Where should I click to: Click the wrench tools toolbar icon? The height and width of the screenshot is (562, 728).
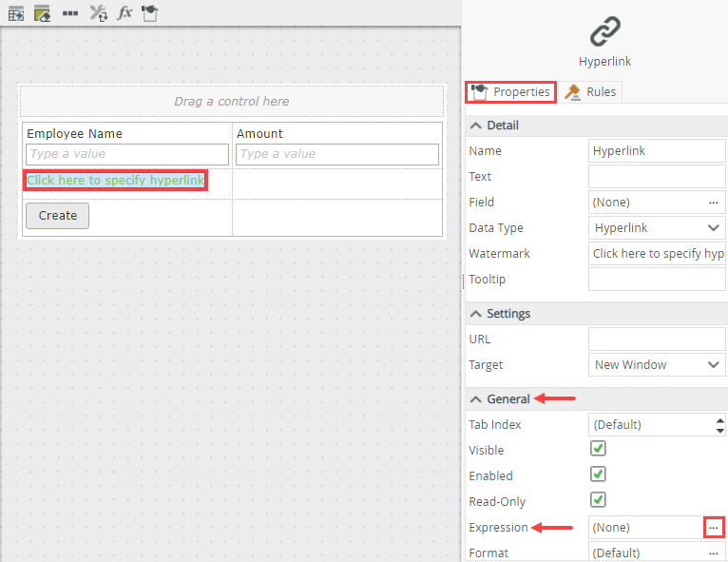tap(99, 13)
